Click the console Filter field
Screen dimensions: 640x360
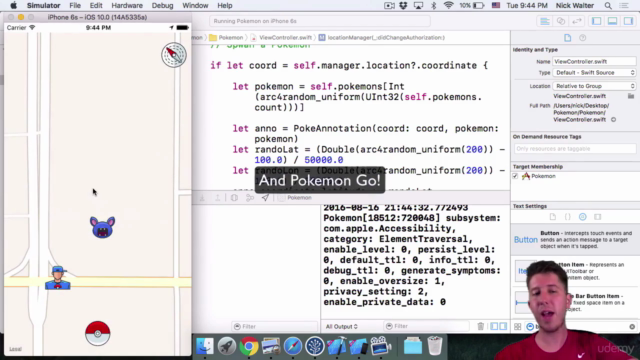(x=427, y=326)
